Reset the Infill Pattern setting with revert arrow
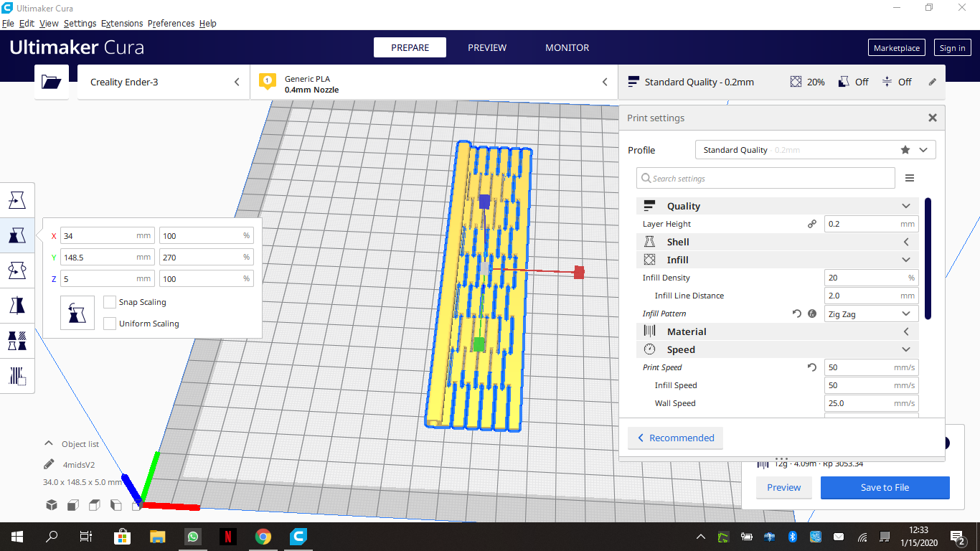The width and height of the screenshot is (980, 551). (x=796, y=314)
